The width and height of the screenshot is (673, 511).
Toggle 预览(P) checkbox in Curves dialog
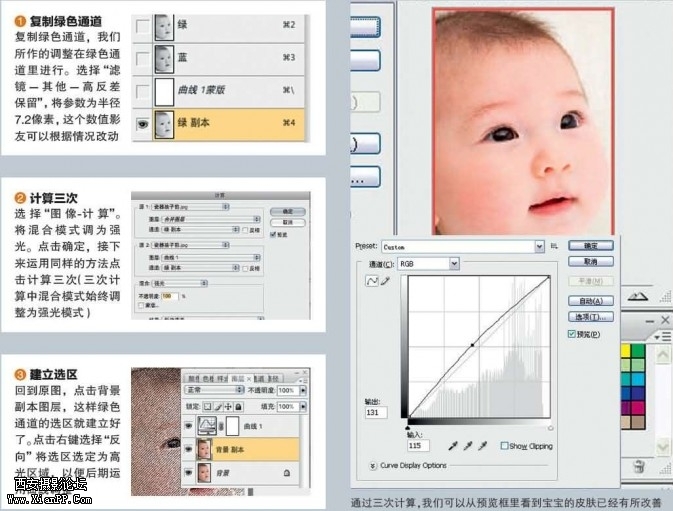(571, 334)
